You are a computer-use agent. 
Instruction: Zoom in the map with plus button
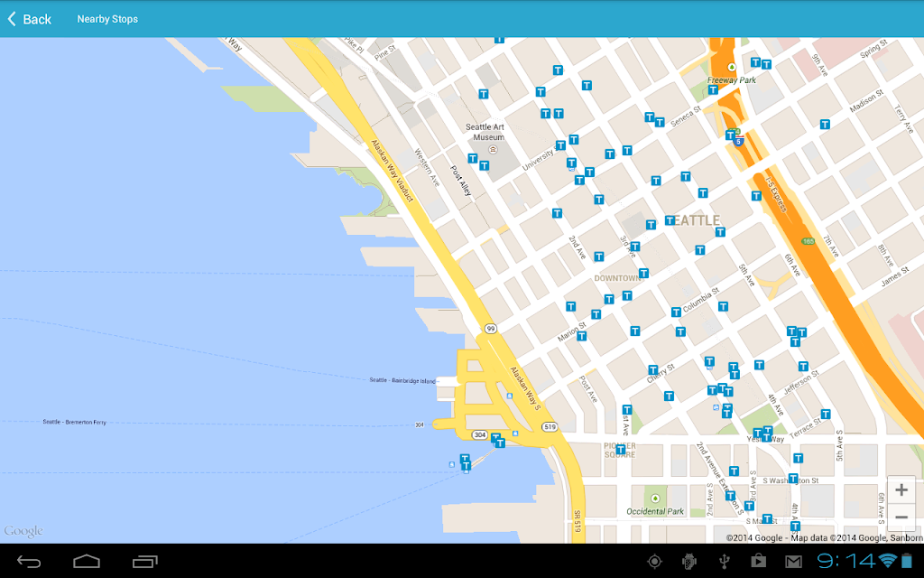pyautogui.click(x=901, y=490)
